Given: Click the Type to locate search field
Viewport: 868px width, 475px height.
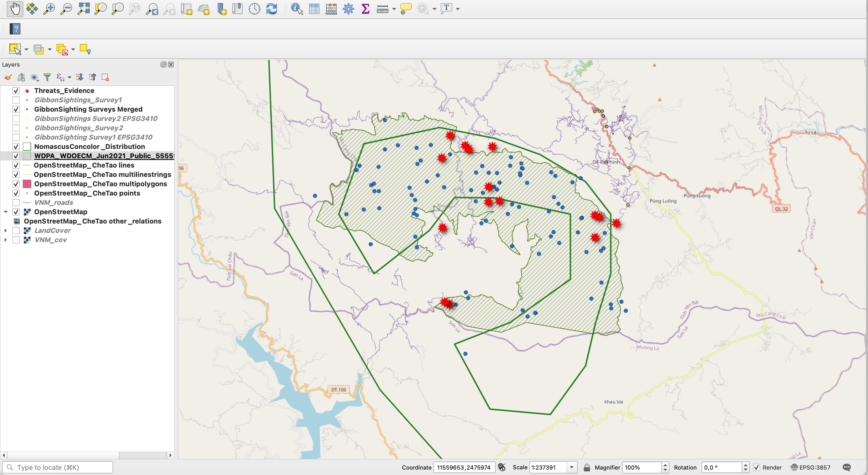Looking at the screenshot, I should pos(61,467).
